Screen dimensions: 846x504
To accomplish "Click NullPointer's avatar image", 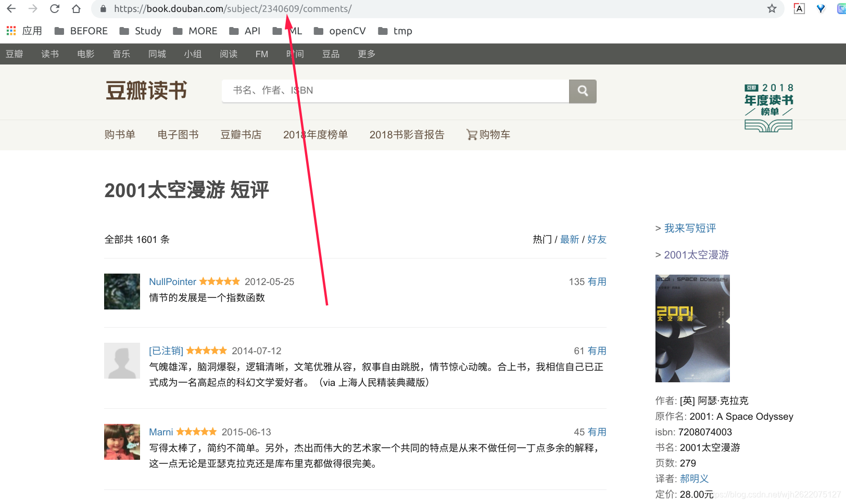I will tap(122, 291).
